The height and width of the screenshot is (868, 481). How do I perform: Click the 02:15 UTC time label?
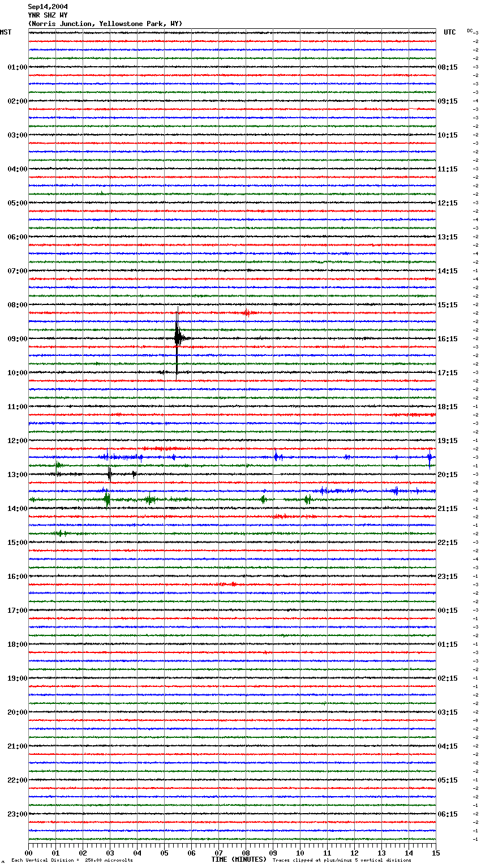448,678
